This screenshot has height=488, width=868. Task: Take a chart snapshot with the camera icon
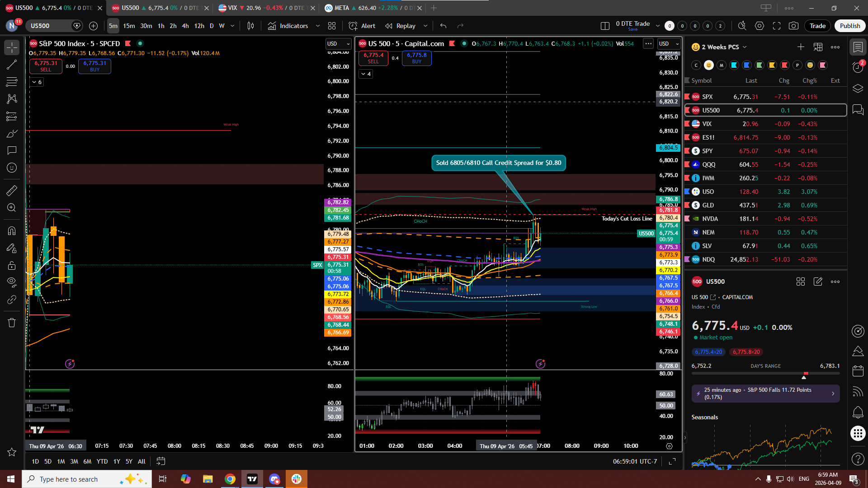[793, 26]
